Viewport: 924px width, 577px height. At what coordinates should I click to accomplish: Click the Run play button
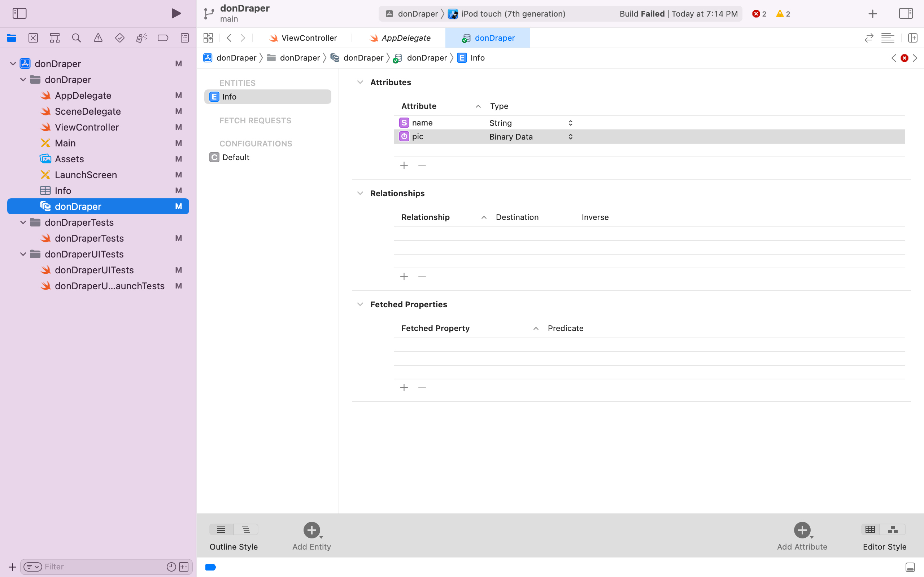pyautogui.click(x=176, y=14)
